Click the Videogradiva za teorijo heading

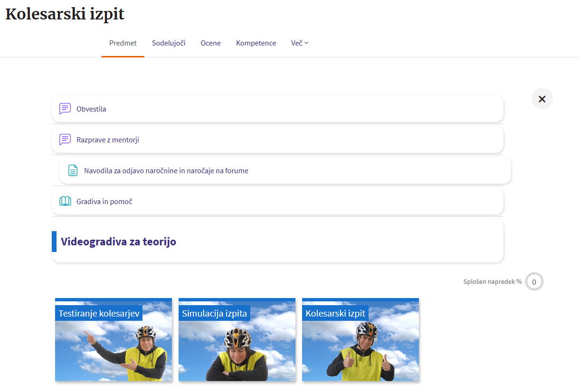coord(119,242)
